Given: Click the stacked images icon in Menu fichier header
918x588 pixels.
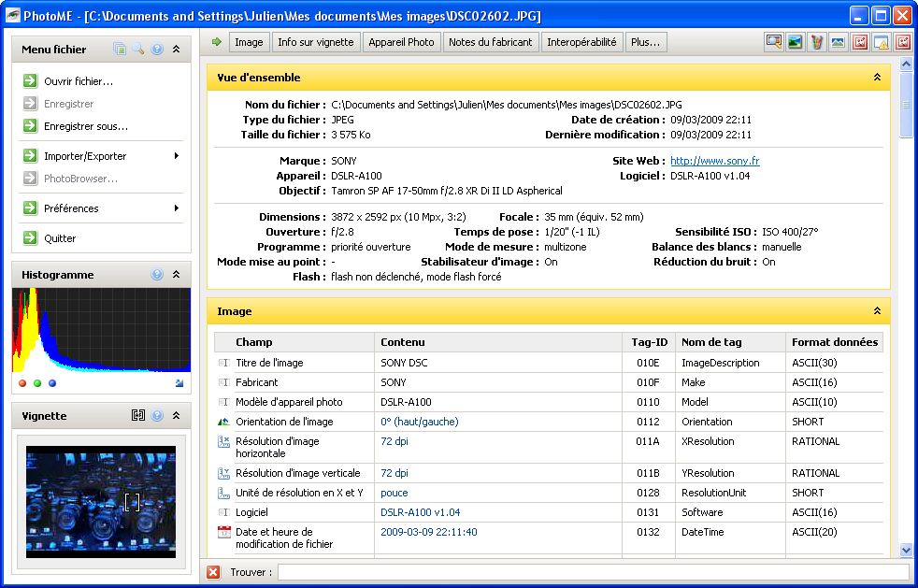Looking at the screenshot, I should tap(120, 50).
